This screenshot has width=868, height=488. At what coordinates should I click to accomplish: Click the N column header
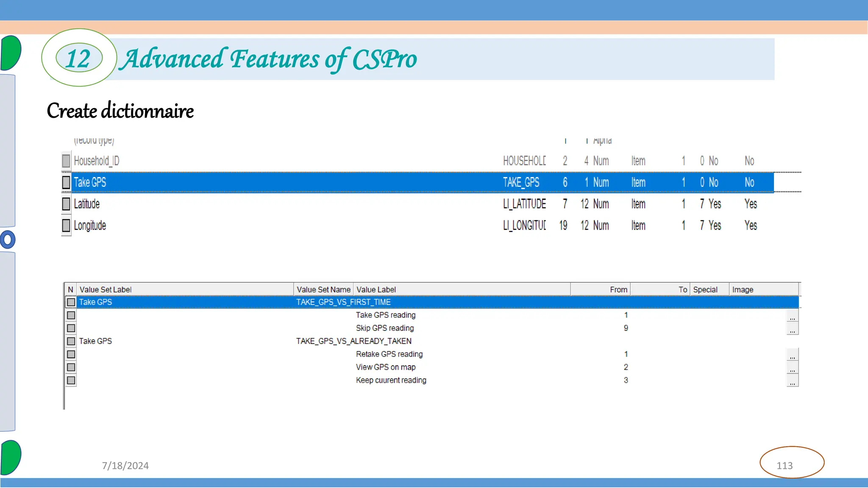click(x=70, y=290)
